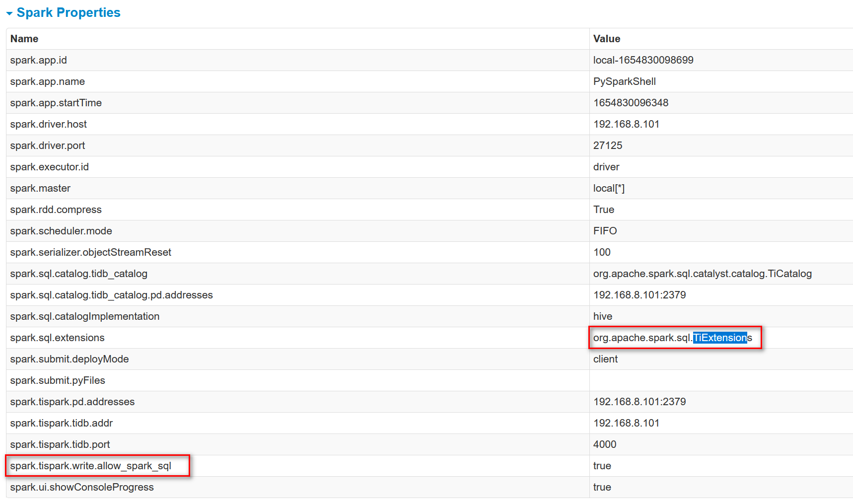Click the spark.app.name property name
Screen dimensions: 853x504
(48, 81)
